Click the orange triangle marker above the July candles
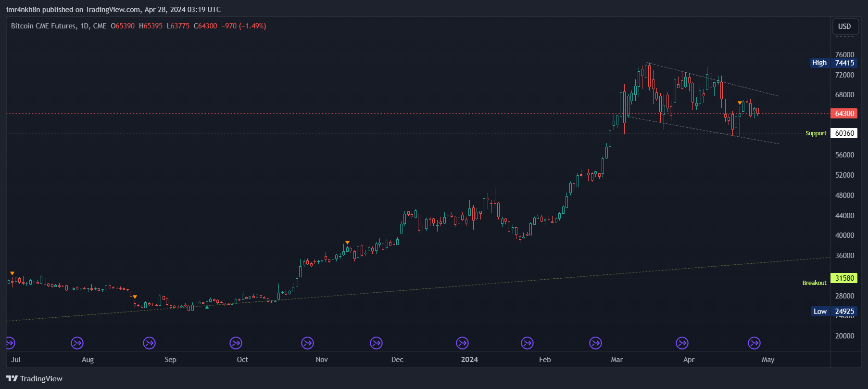Screen dimensions: 868x389 [13, 273]
